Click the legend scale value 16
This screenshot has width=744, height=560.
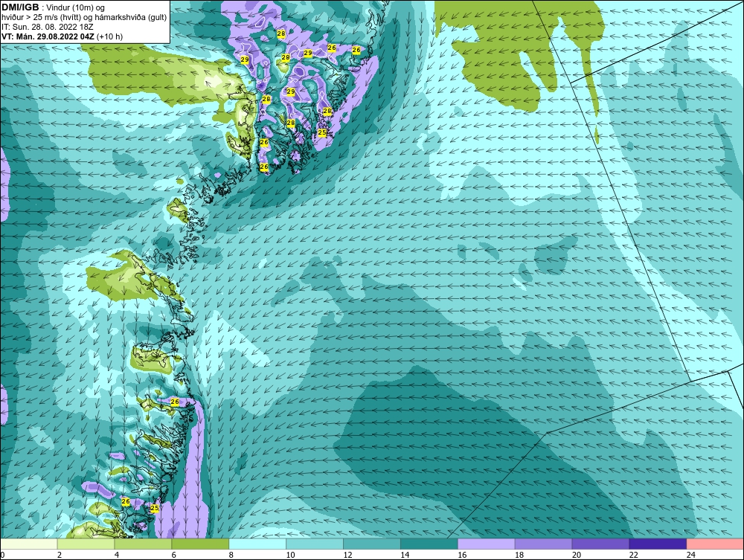pyautogui.click(x=462, y=555)
